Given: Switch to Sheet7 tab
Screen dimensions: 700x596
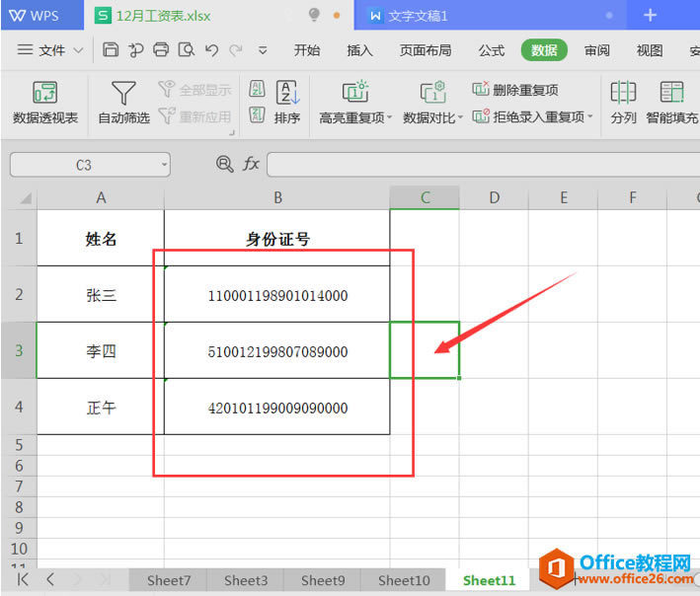Looking at the screenshot, I should (x=168, y=580).
